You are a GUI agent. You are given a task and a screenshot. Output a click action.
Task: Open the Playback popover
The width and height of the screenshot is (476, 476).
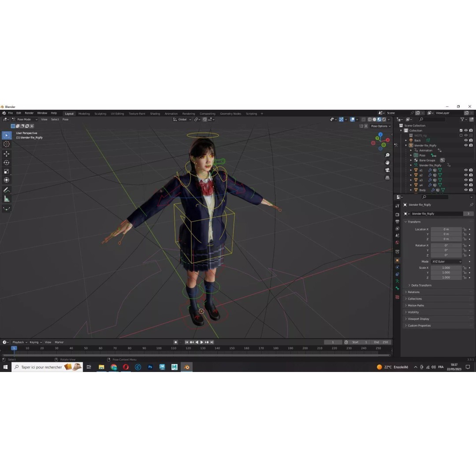coord(20,342)
